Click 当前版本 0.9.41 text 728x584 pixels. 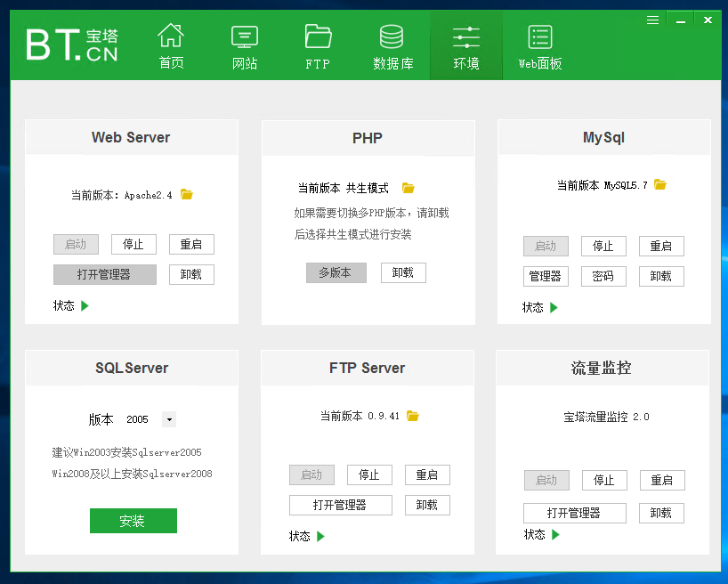click(360, 416)
